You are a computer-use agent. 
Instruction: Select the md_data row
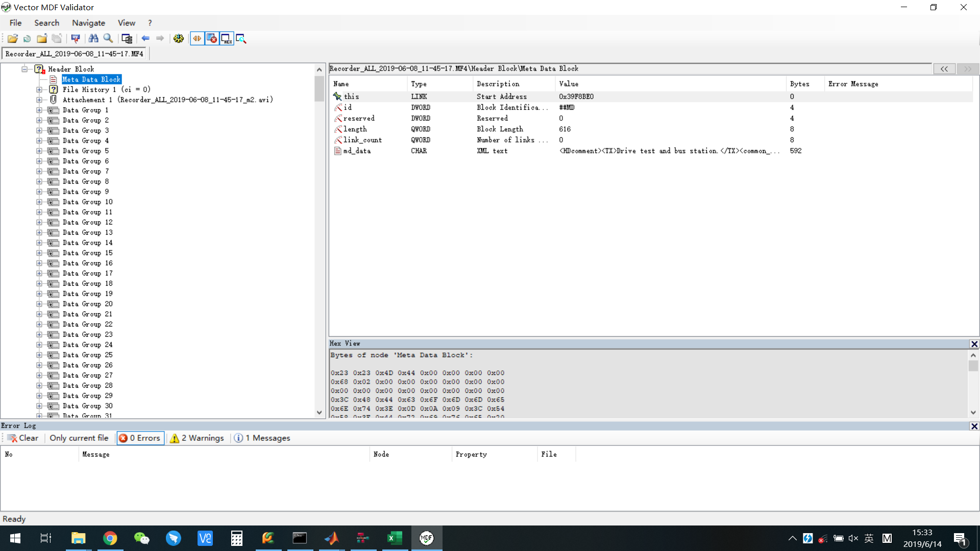pyautogui.click(x=651, y=151)
